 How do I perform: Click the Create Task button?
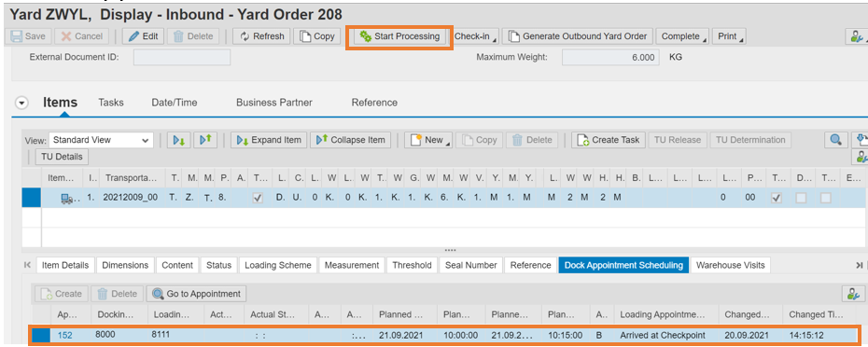(x=609, y=140)
